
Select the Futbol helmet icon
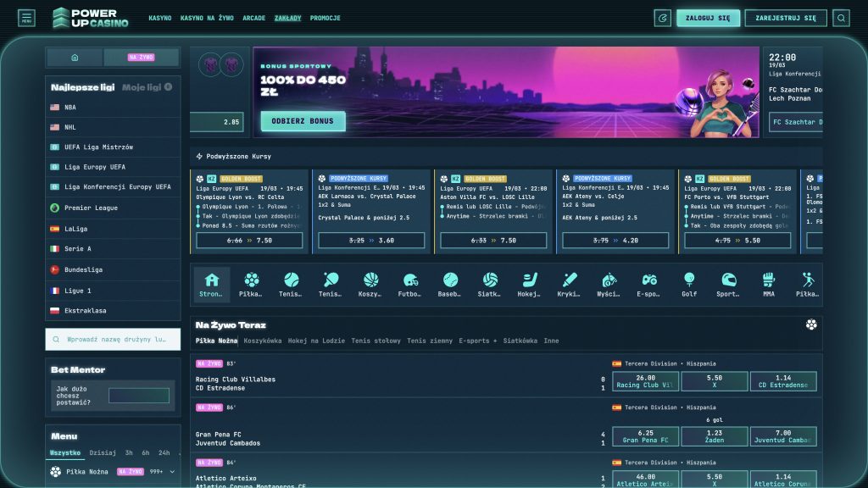(409, 285)
